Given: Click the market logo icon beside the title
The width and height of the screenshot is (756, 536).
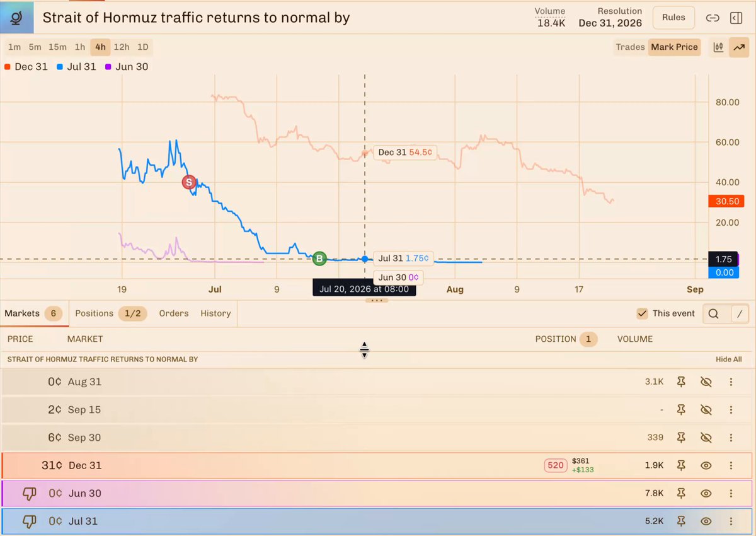Looking at the screenshot, I should point(17,17).
